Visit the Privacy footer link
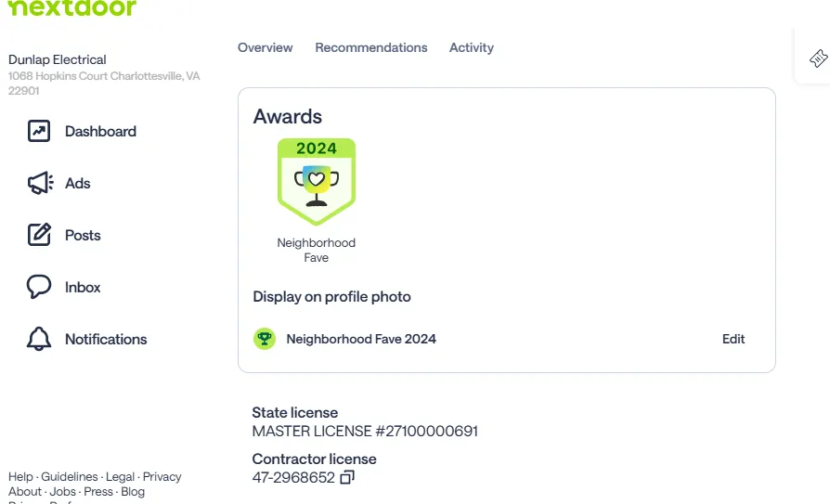The height and width of the screenshot is (504, 830). [162, 477]
